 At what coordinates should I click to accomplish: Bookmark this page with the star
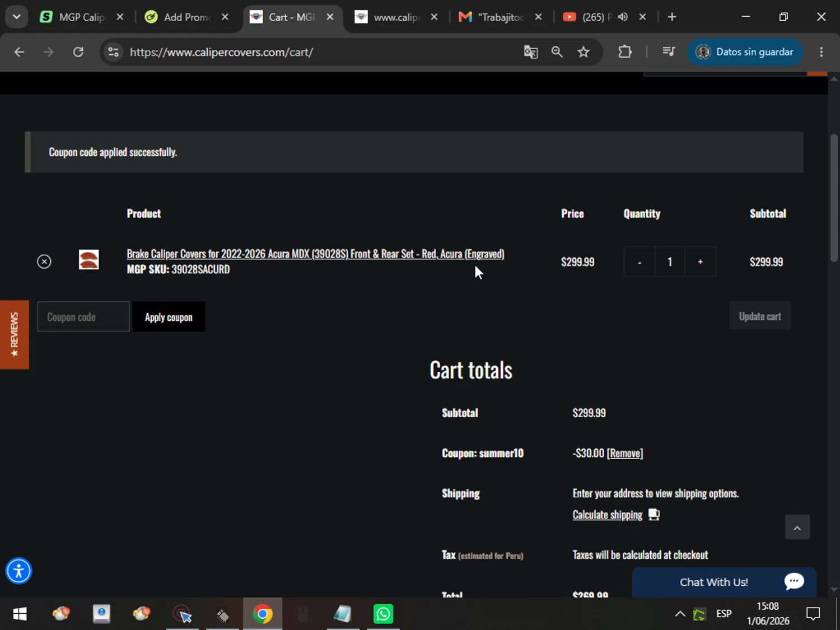[584, 52]
